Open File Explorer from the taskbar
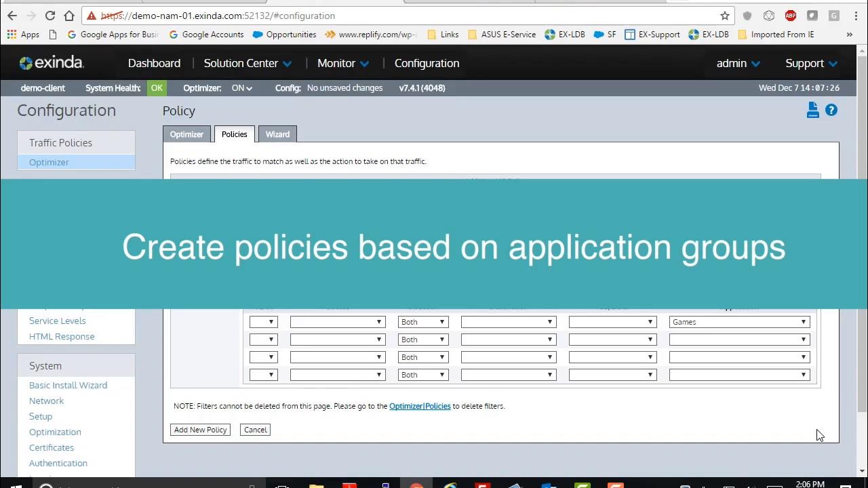The image size is (868, 488). [316, 485]
